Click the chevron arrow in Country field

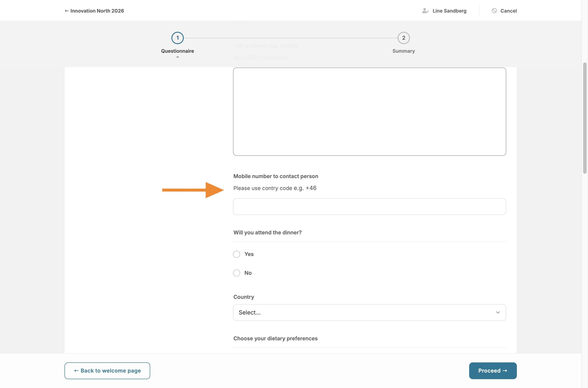click(x=498, y=312)
